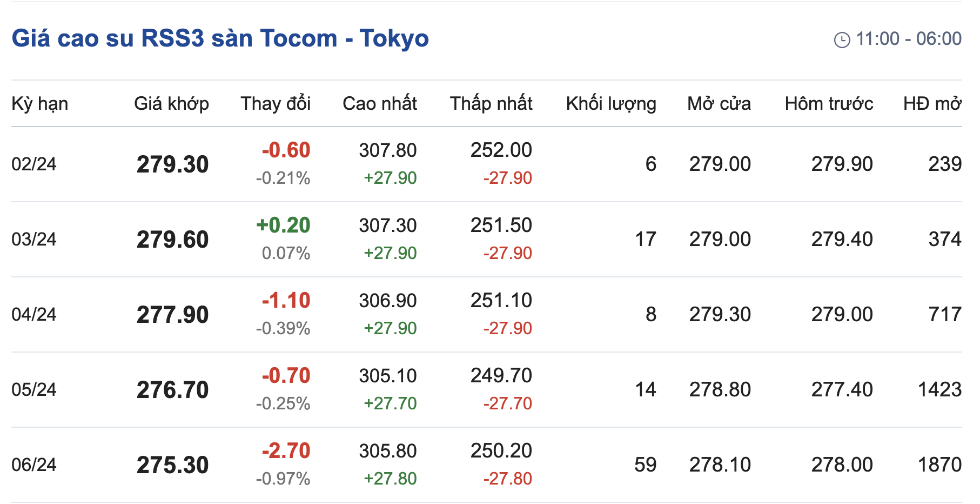Viewport: 980px width, 504px height.
Task: Click the Giá khớp column header
Action: click(171, 103)
